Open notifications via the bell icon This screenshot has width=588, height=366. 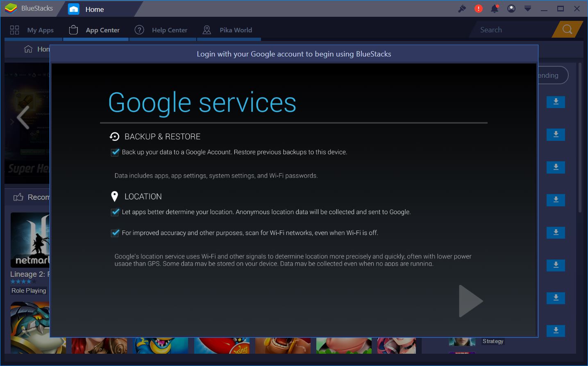tap(495, 8)
